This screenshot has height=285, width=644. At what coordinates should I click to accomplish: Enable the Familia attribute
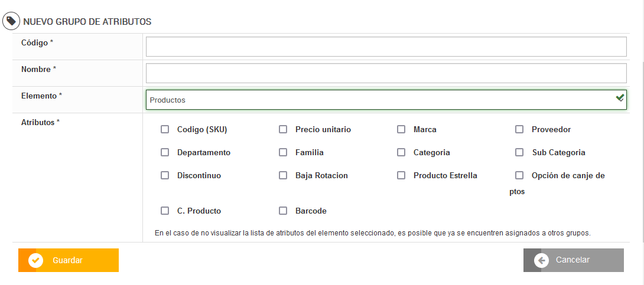click(x=283, y=152)
